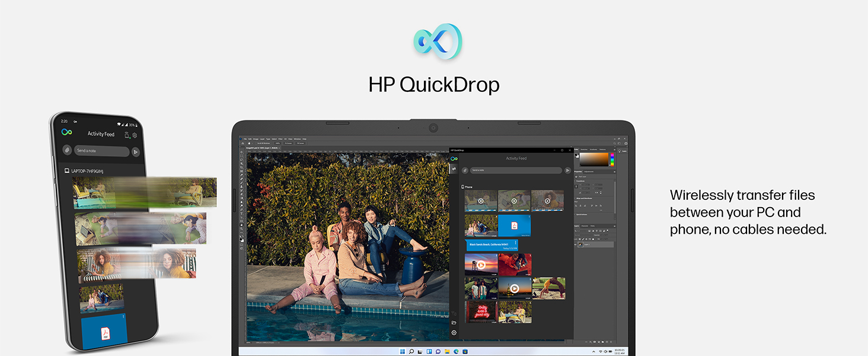
Task: Open the PDF file tile in laptop QuickDrop
Action: coord(514,225)
